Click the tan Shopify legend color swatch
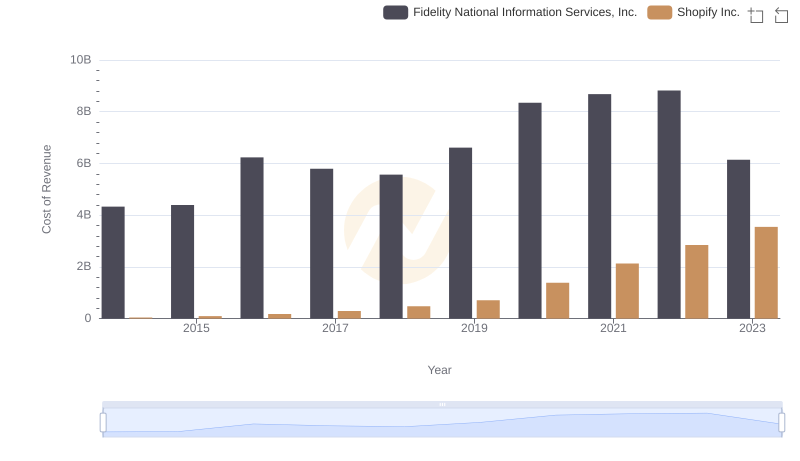 tap(659, 12)
